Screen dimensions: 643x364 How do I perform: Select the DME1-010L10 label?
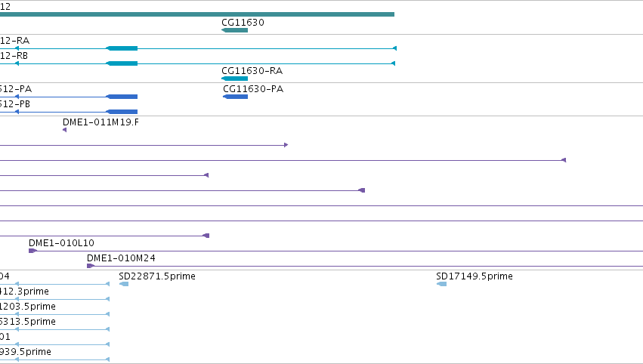[x=61, y=242]
